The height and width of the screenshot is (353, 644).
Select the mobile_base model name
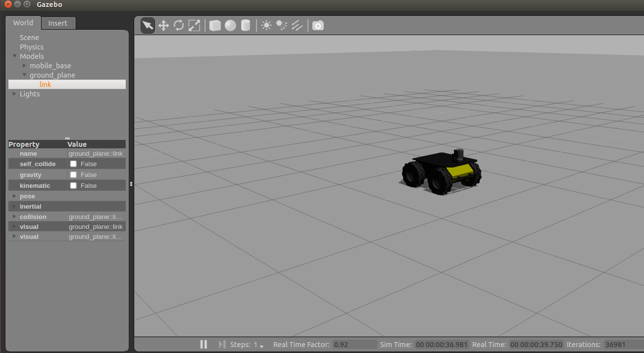click(x=50, y=66)
